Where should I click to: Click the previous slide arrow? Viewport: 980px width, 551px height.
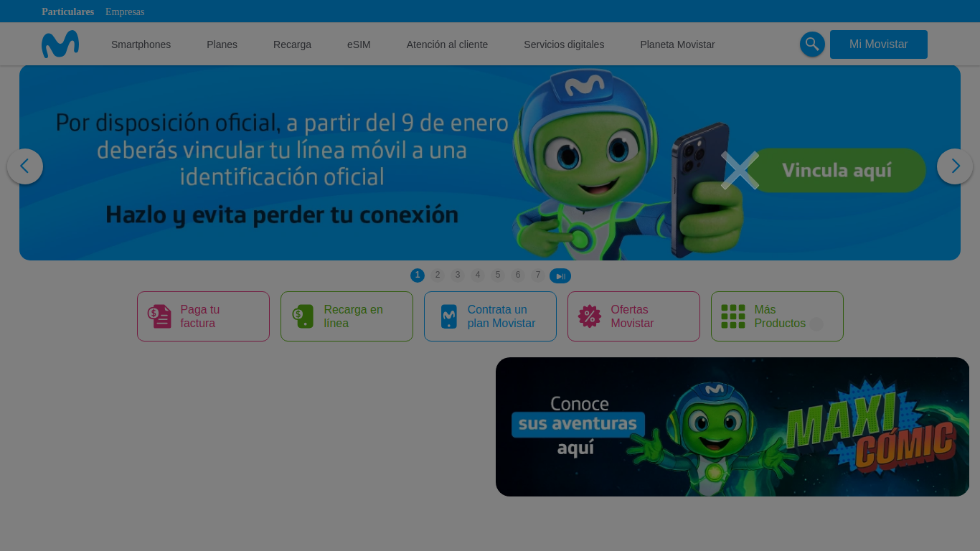click(25, 166)
